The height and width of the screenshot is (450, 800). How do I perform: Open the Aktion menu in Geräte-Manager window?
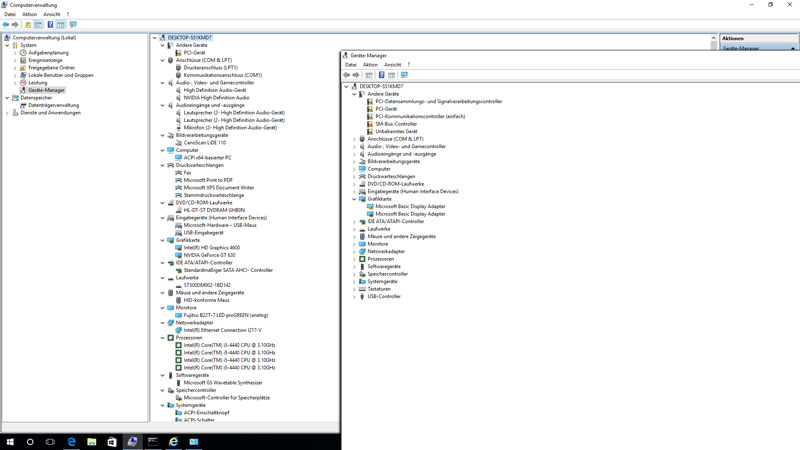[x=370, y=65]
